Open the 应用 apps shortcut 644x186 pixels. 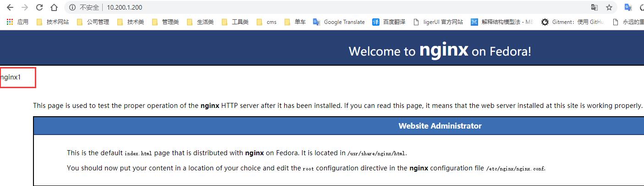click(x=17, y=22)
